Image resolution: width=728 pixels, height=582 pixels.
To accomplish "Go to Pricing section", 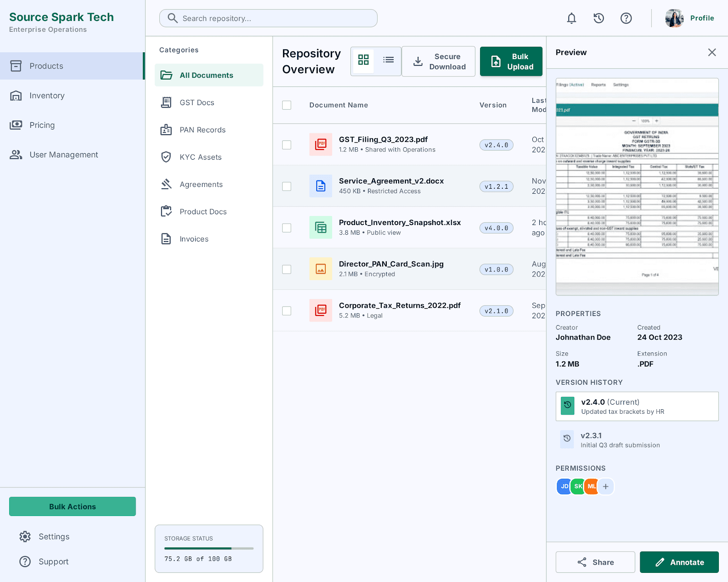I will (x=72, y=125).
